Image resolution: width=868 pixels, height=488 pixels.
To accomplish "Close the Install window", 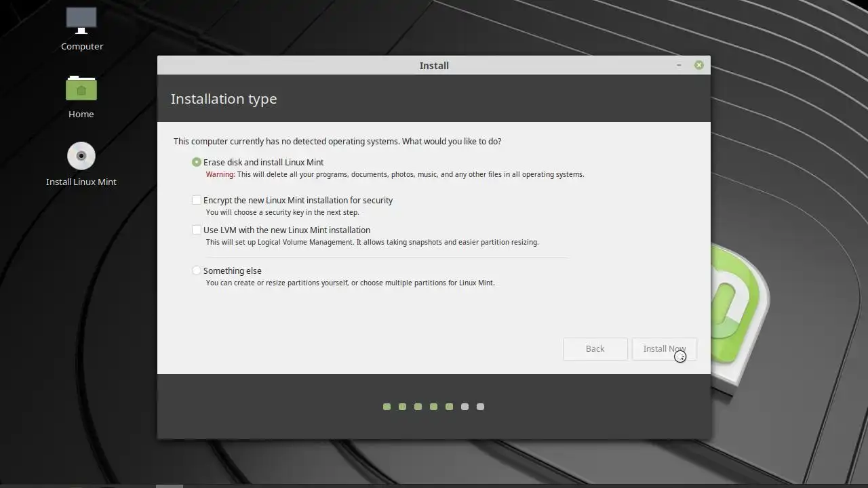I will click(698, 65).
